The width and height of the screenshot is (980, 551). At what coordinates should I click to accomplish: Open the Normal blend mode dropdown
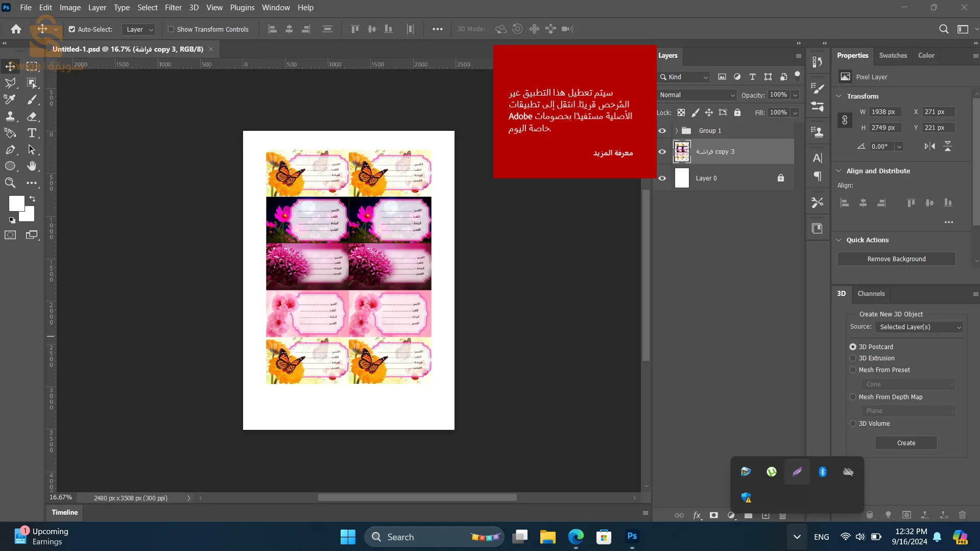[x=697, y=95]
